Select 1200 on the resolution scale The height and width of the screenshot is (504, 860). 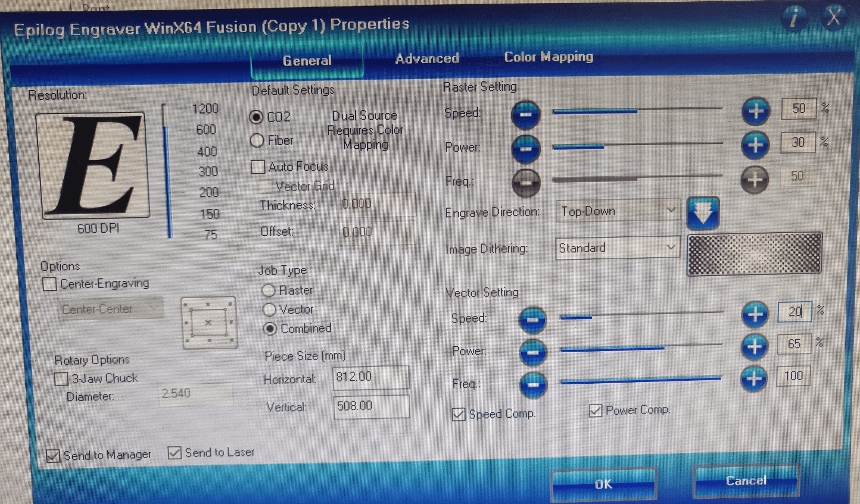pos(205,109)
